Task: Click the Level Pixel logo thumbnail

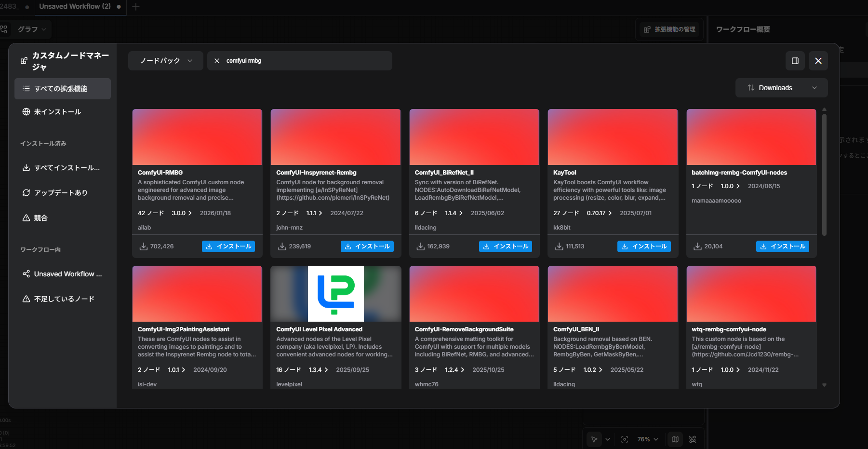Action: click(336, 294)
